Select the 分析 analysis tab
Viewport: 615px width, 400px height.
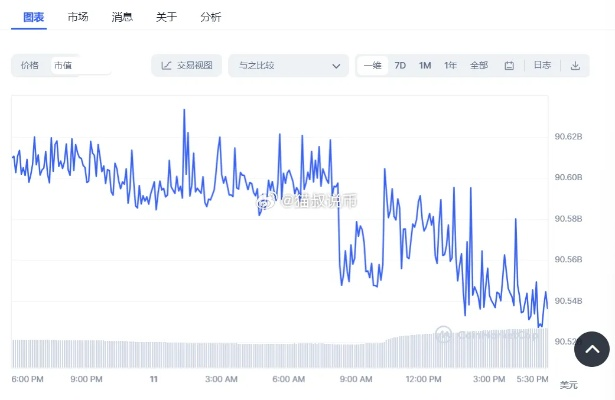[x=211, y=17]
